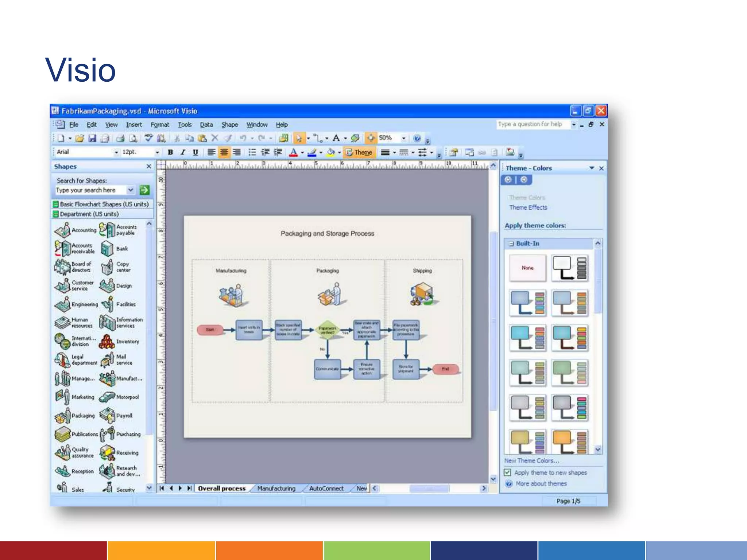Open the Font Color dropdown arrow
Viewport: 747px width, 560px height.
point(302,153)
